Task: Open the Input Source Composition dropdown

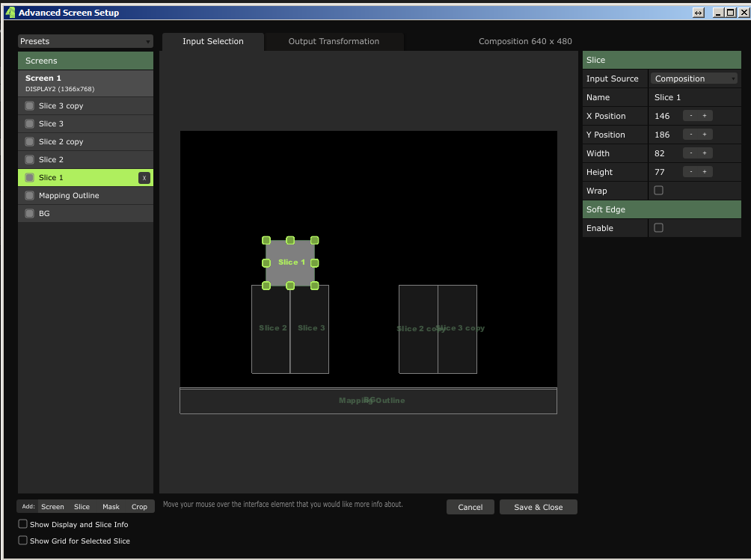Action: 694,79
